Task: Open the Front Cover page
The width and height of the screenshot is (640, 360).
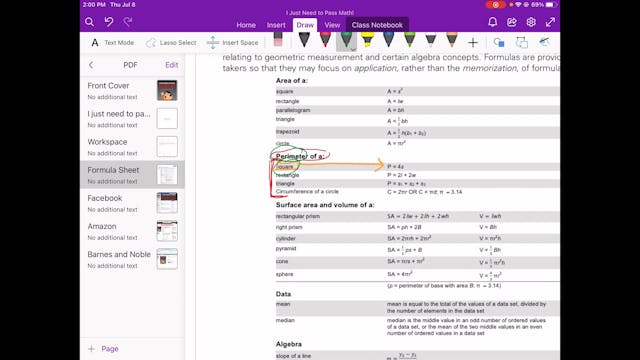Action: (132, 91)
